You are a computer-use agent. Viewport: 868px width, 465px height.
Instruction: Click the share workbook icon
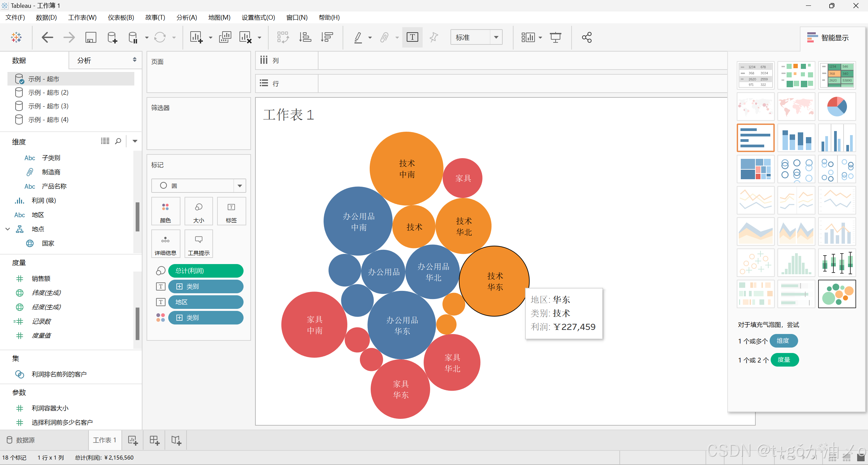586,37
